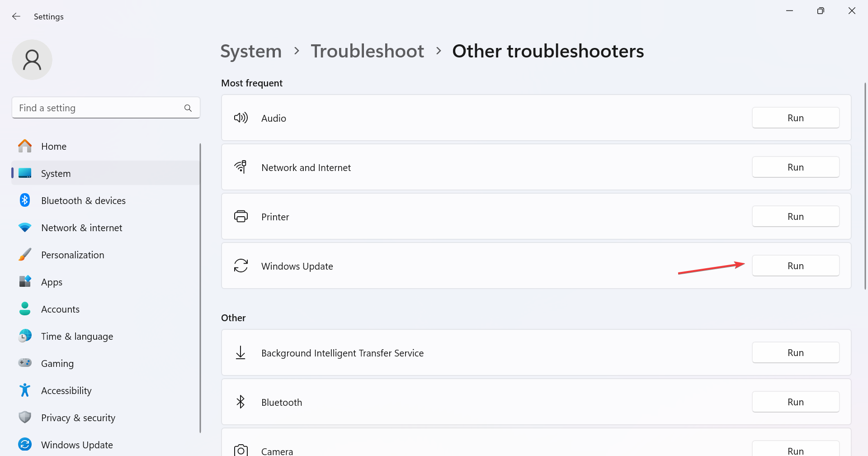868x456 pixels.
Task: Run the Printer troubleshooter
Action: click(795, 217)
